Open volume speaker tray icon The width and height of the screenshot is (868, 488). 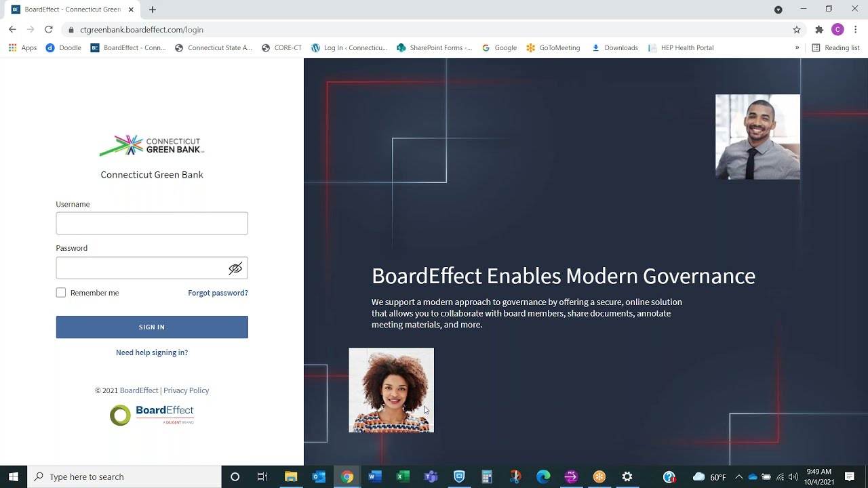tap(793, 476)
